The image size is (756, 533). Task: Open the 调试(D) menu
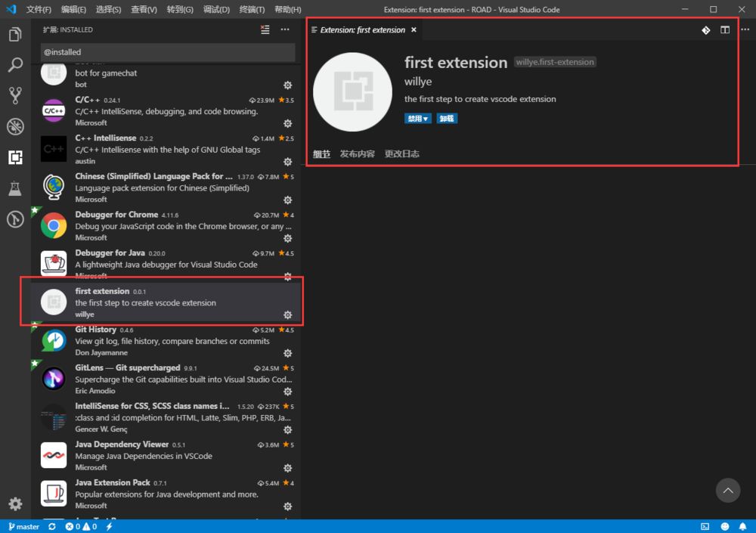(x=216, y=10)
